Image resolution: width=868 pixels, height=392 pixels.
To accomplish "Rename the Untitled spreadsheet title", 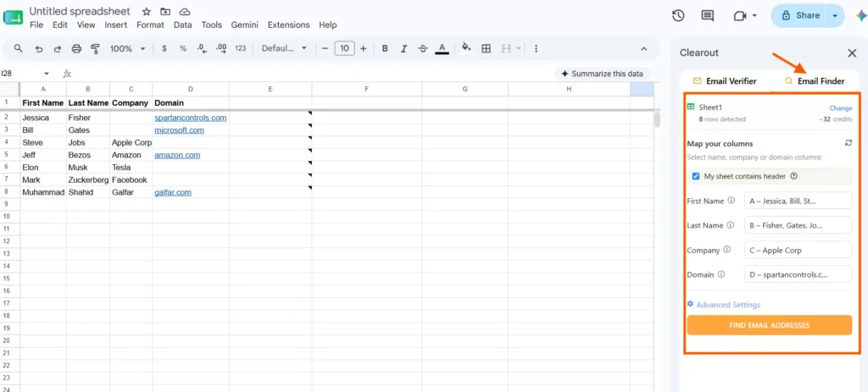I will 80,11.
